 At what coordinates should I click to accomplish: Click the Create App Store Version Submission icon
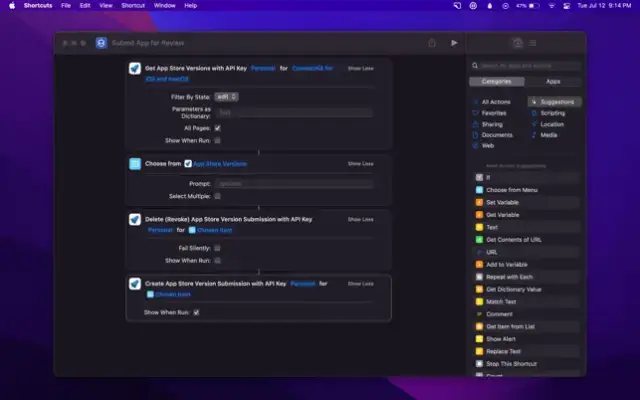135,284
